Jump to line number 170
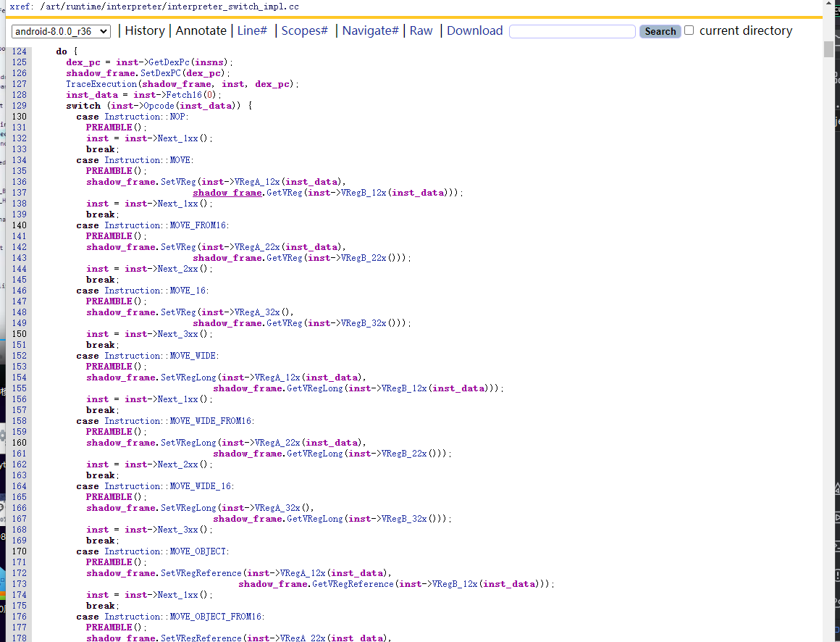Image resolution: width=840 pixels, height=642 pixels. coord(19,551)
